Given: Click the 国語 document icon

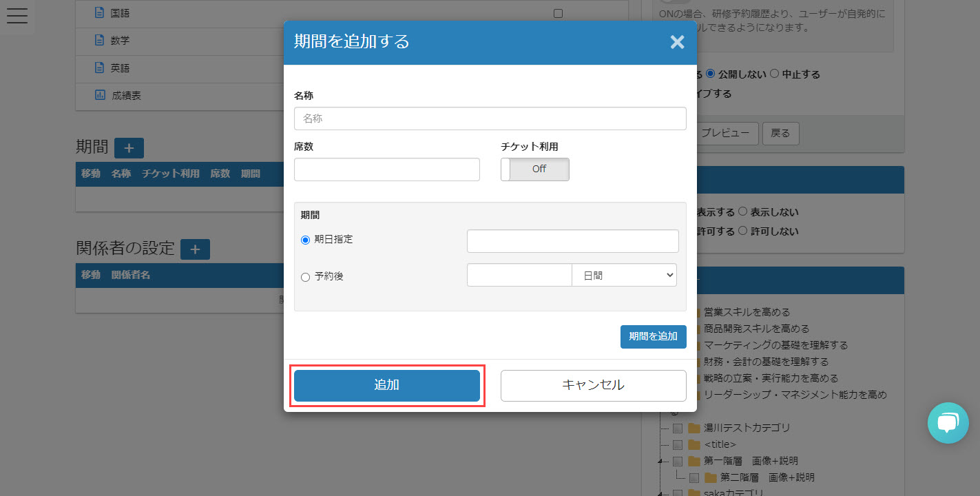Looking at the screenshot, I should click(99, 13).
